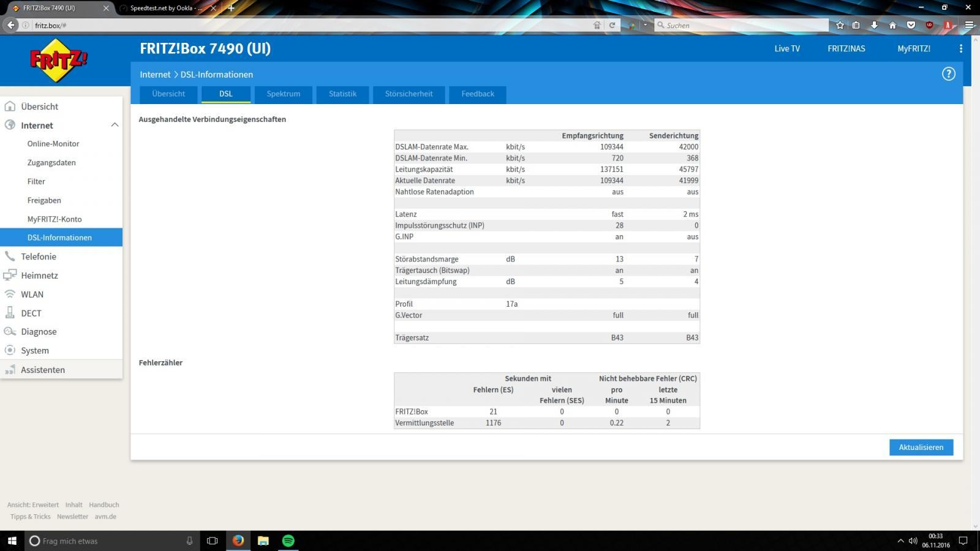The height and width of the screenshot is (551, 980).
Task: Collapse the Internet menu section
Action: click(x=115, y=125)
